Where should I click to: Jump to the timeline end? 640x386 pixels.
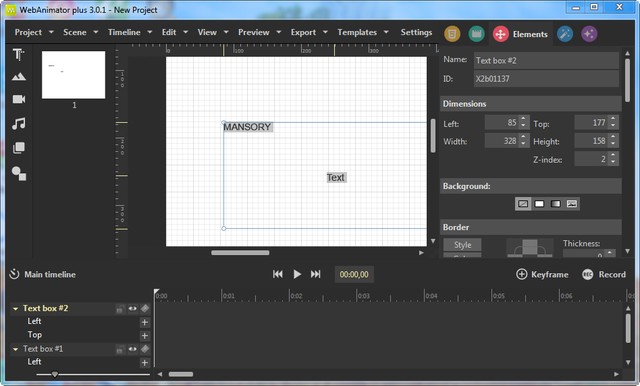[x=316, y=274]
